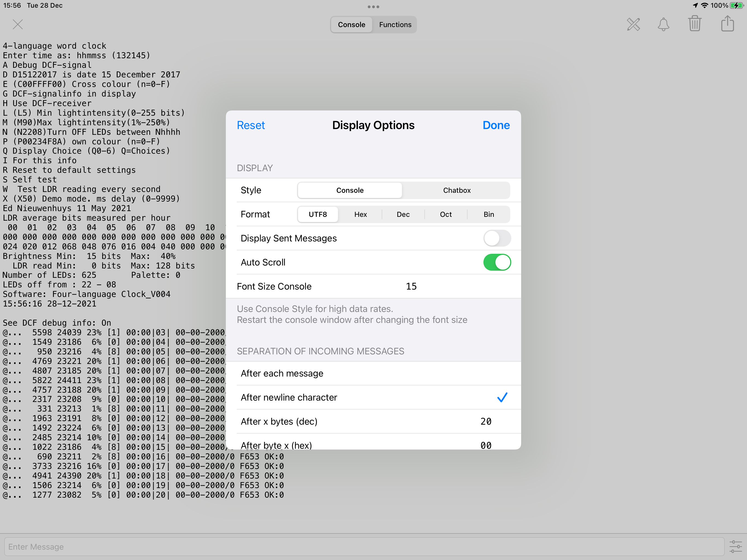The width and height of the screenshot is (747, 560).
Task: Select After newline character option
Action: 373,397
